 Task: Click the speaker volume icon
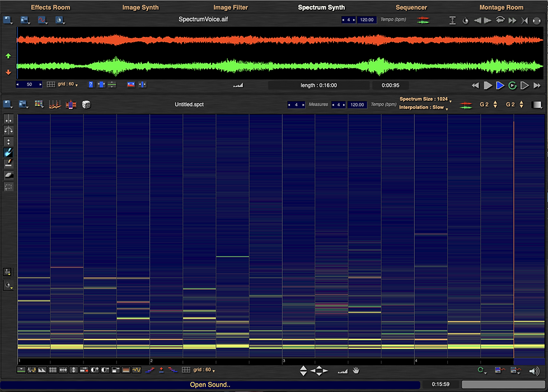pos(534,371)
